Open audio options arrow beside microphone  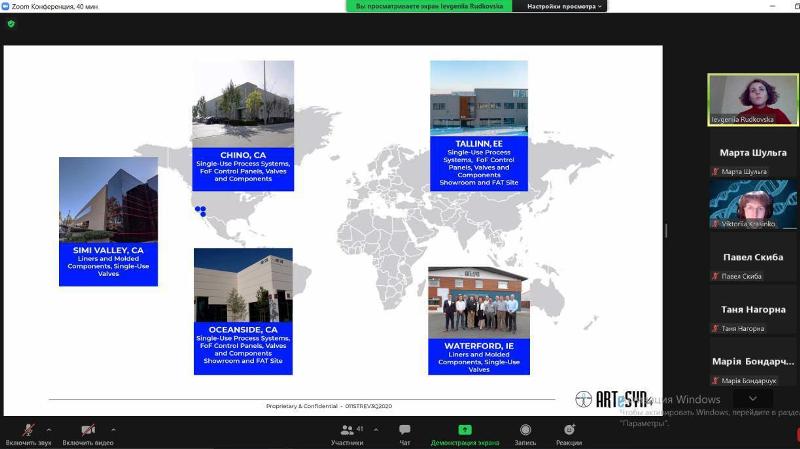click(x=49, y=430)
